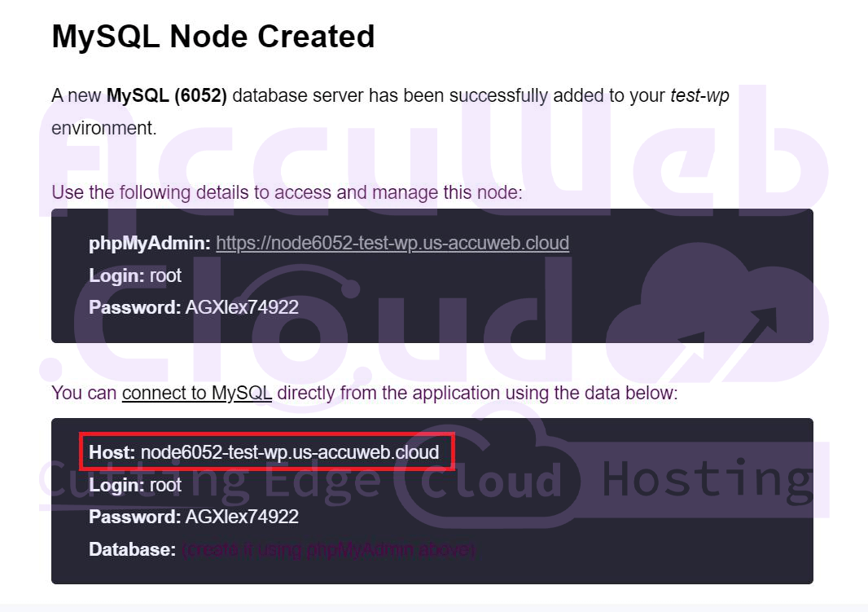The width and height of the screenshot is (868, 612).
Task: Click the 'Database:' label
Action: pyautogui.click(x=132, y=549)
